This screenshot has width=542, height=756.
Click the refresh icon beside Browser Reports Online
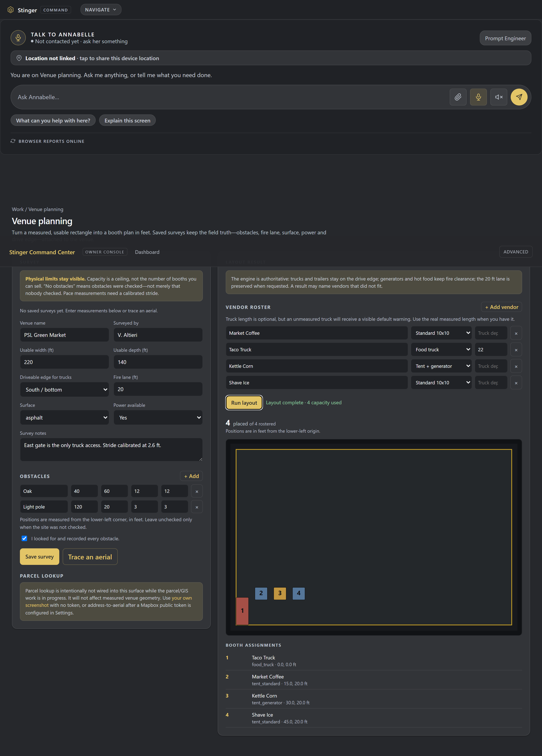point(13,141)
